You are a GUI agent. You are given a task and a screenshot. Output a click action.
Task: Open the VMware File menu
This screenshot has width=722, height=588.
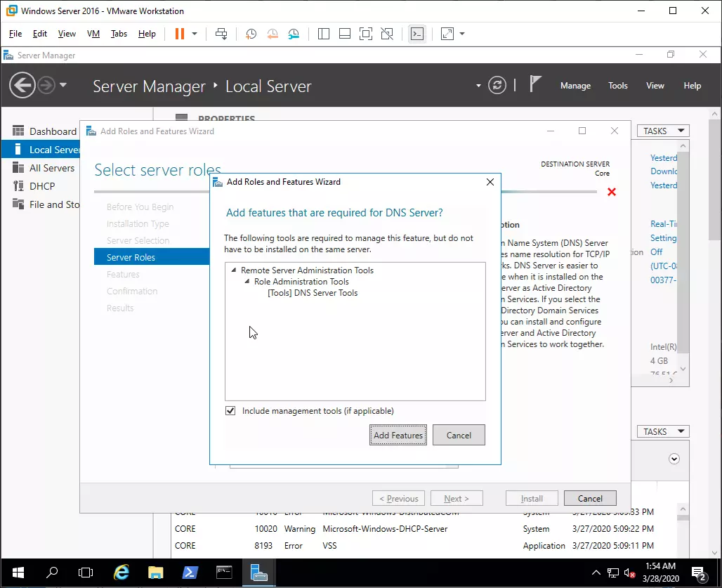[x=15, y=34]
